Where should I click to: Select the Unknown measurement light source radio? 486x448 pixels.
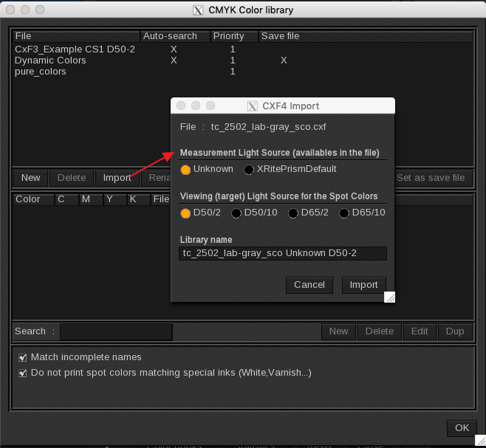[x=185, y=170]
